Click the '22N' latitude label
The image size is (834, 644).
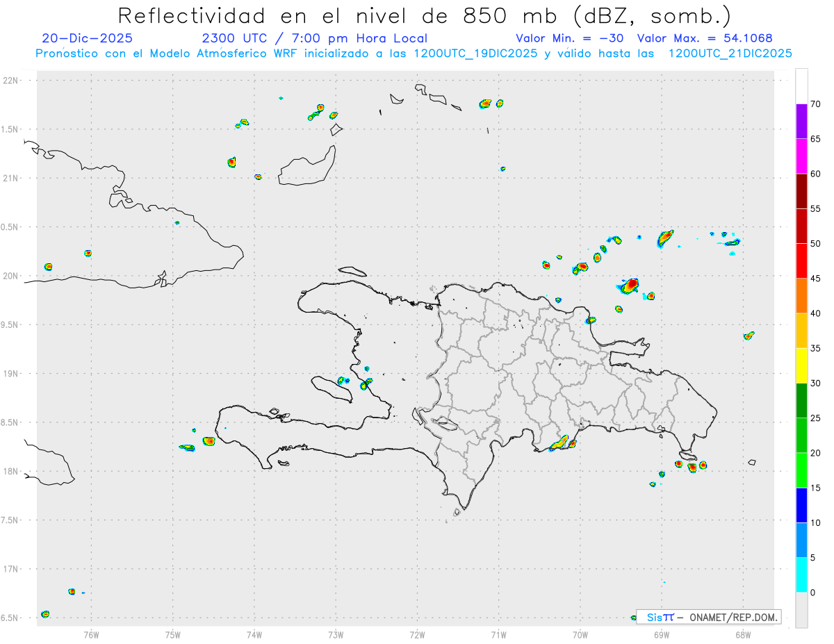coord(11,81)
